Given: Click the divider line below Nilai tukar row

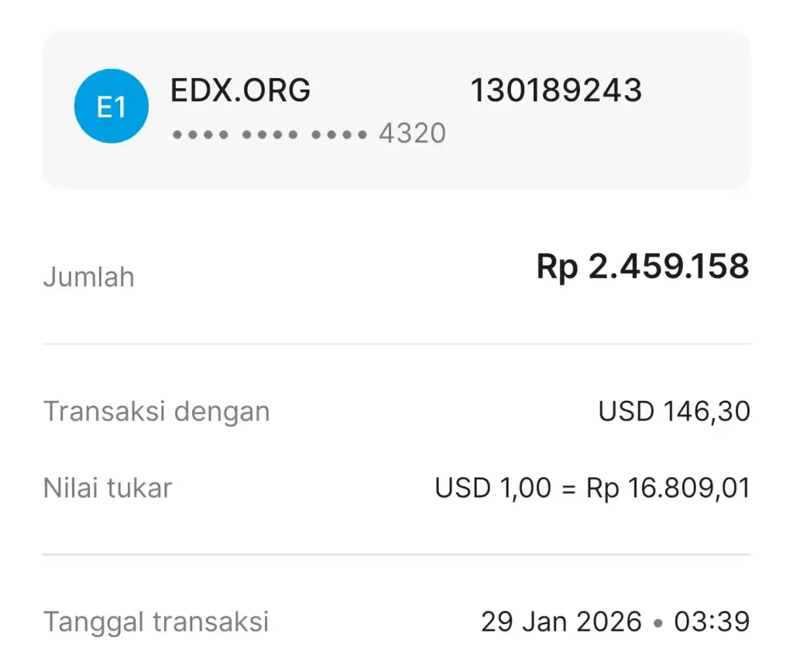Looking at the screenshot, I should click(x=396, y=555).
